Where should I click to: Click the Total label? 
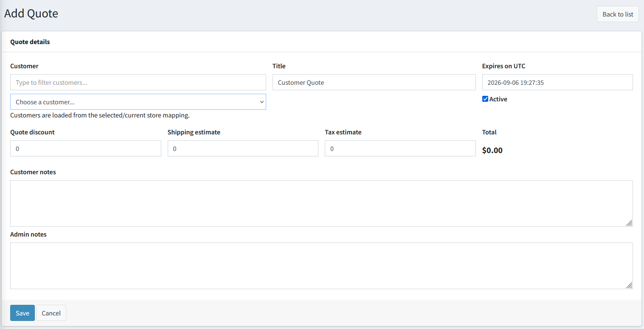click(489, 132)
